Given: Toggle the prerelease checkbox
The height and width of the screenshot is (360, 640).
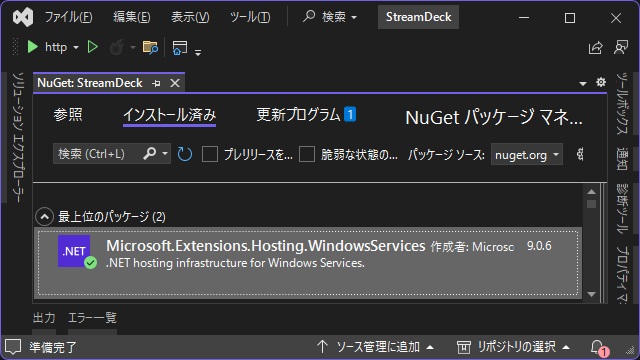Looking at the screenshot, I should (x=210, y=154).
